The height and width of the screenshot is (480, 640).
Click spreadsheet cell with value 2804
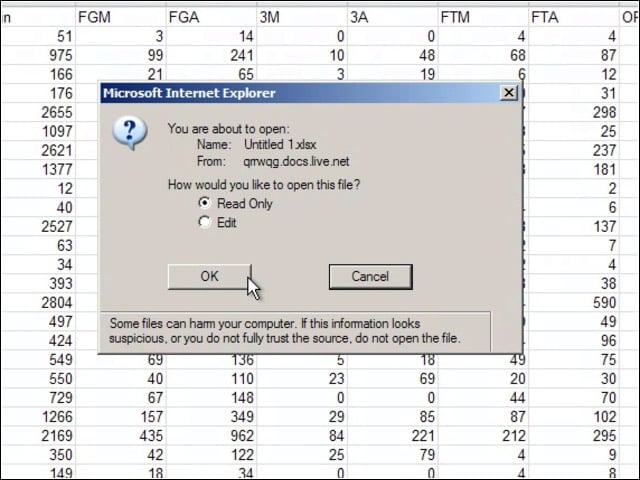click(38, 302)
